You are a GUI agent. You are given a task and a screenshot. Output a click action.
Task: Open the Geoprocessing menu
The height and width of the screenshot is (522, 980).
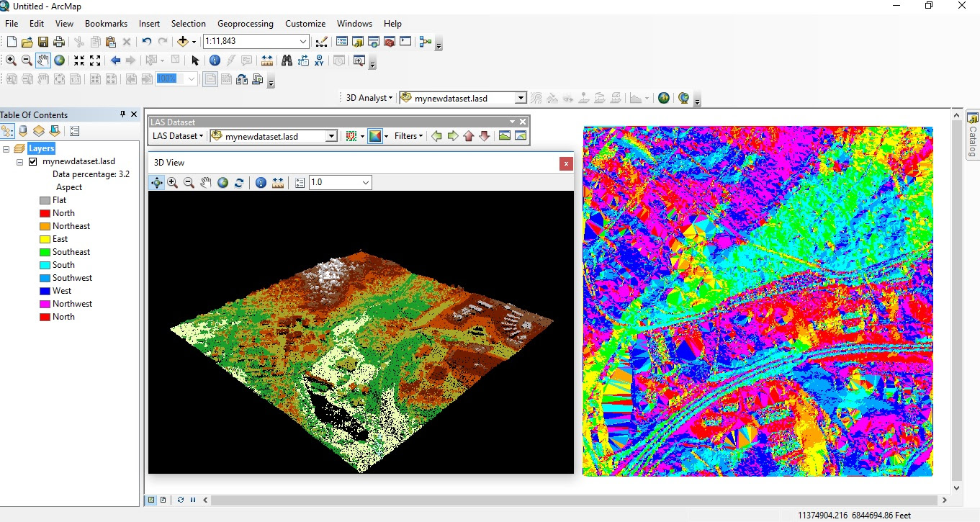(x=245, y=24)
